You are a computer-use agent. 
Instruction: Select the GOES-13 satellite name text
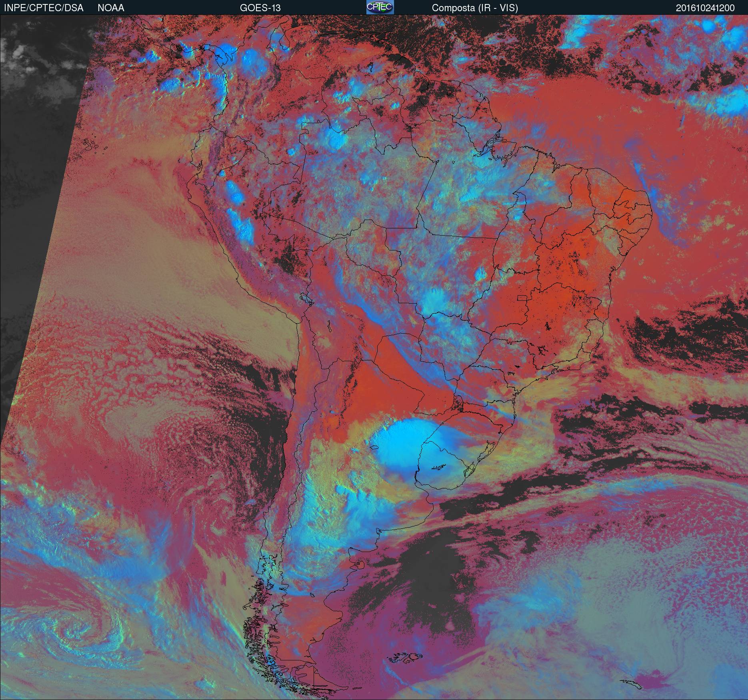pos(260,8)
